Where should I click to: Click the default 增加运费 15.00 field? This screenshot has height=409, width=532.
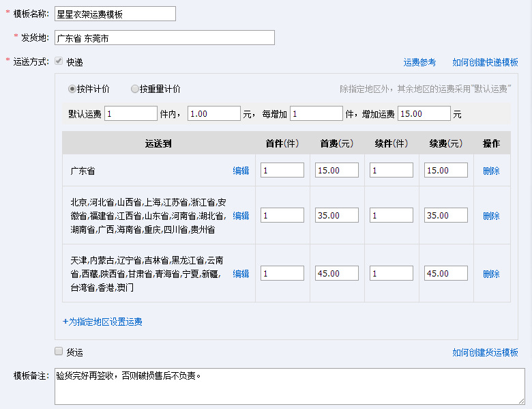tap(424, 114)
